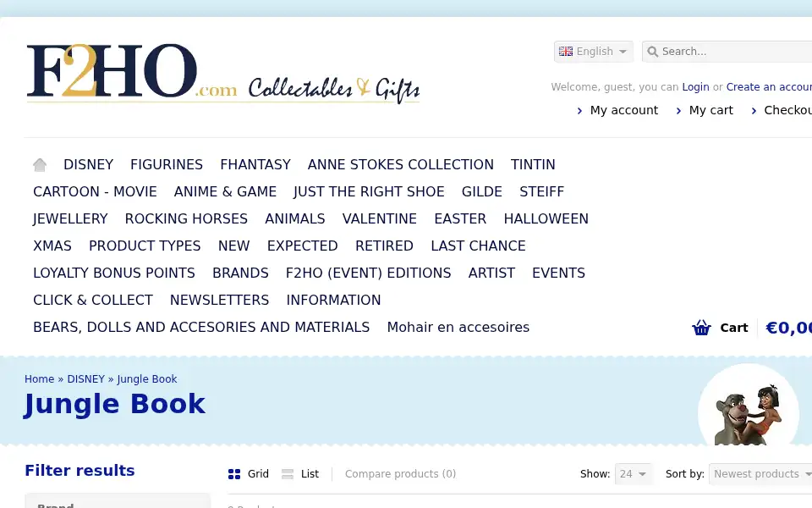Open the Show 24 per page dropdown
Screen dimensions: 812x508
pos(633,474)
